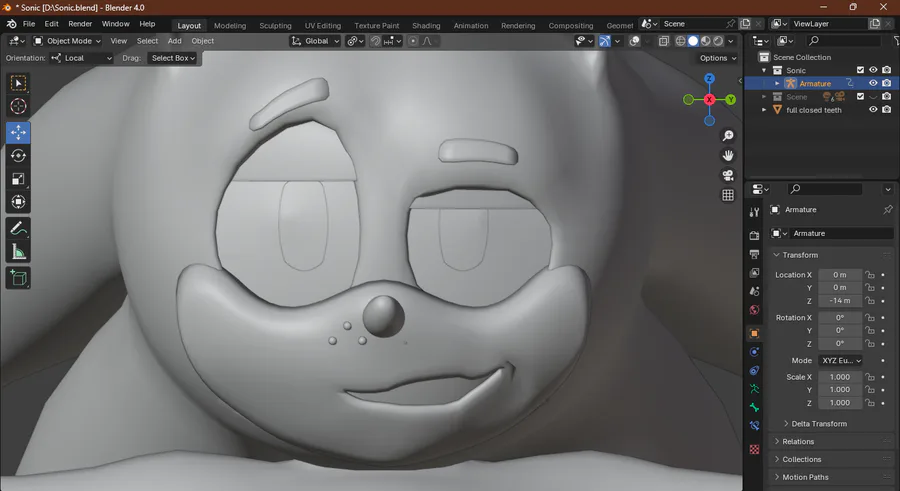This screenshot has width=900, height=491.
Task: Open the Object Constraints properties tab
Action: coord(754,371)
